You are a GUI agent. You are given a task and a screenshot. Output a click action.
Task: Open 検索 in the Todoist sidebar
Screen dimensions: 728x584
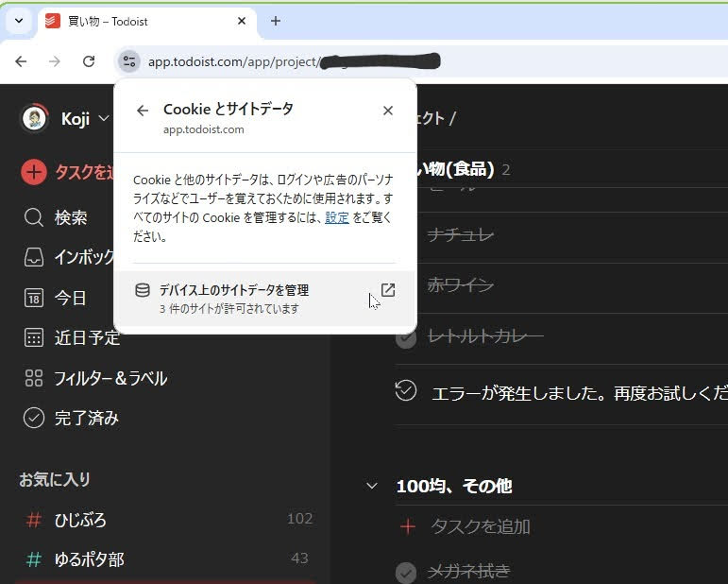pos(71,217)
